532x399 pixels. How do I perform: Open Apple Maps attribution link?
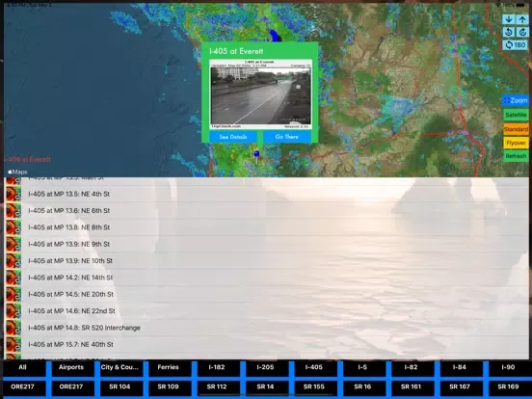(17, 172)
